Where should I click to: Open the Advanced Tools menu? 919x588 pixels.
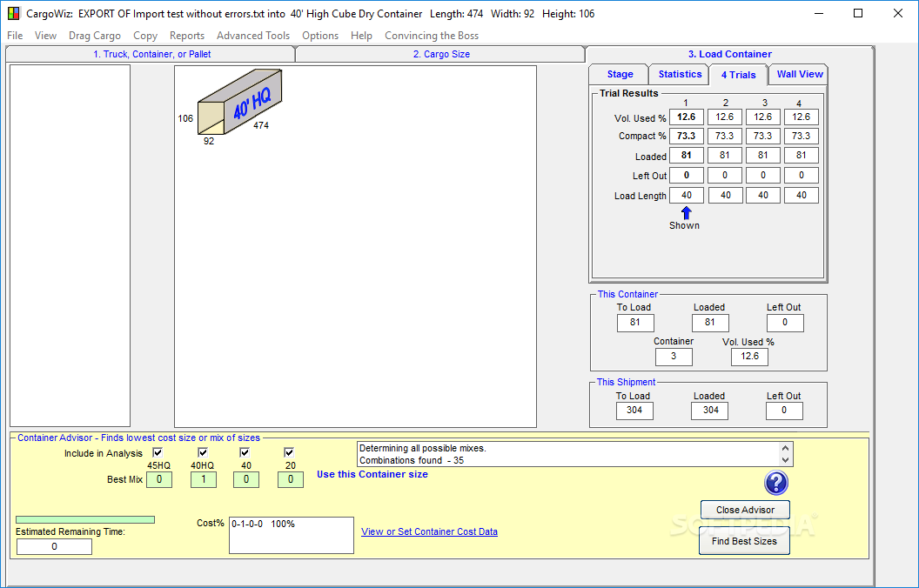(x=253, y=36)
